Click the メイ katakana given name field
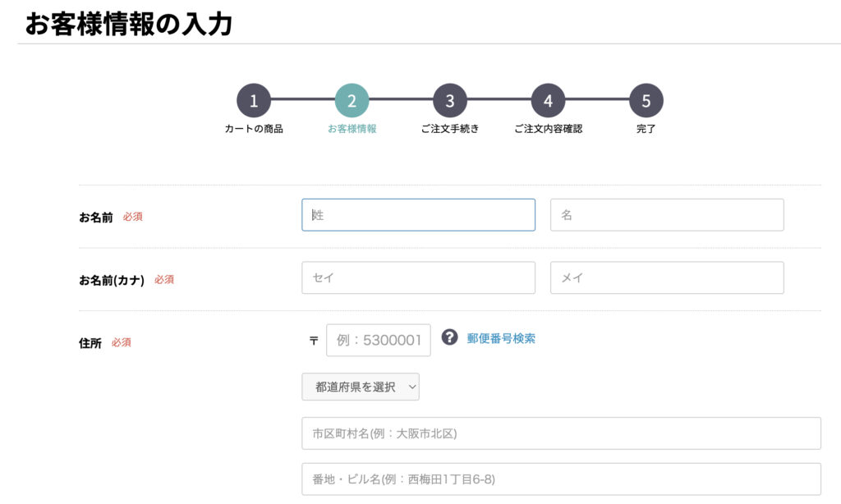The image size is (841, 504). 667,278
